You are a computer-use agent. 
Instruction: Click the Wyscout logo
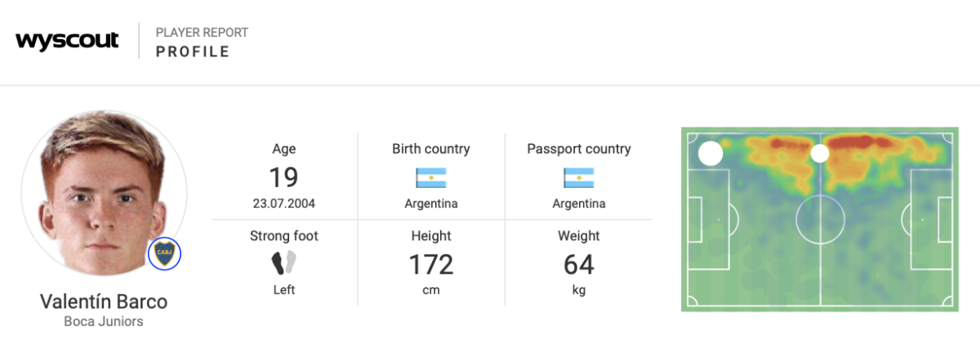(67, 41)
